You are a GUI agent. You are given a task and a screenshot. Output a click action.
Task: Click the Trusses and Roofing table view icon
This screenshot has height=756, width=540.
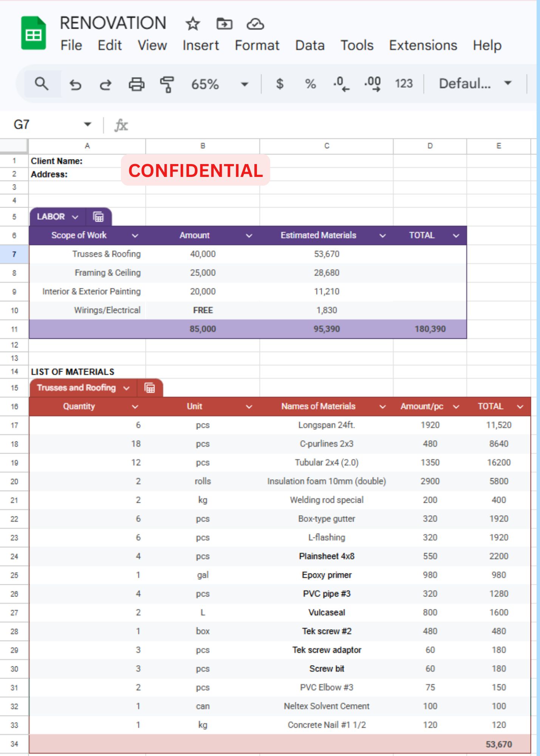click(150, 388)
